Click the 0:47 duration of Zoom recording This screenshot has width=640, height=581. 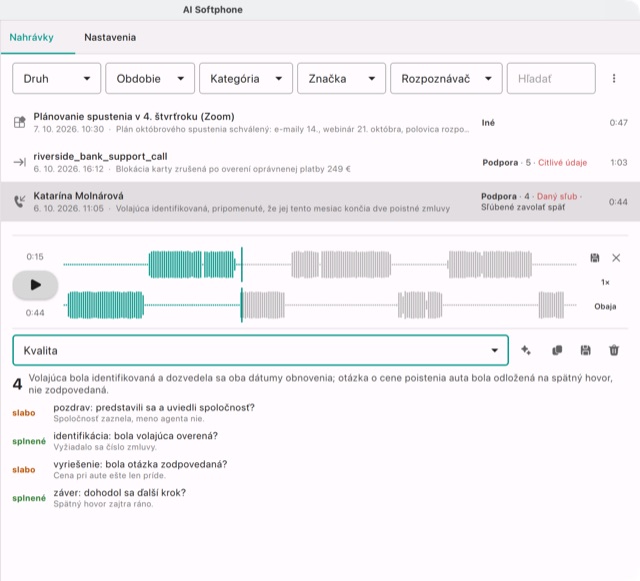(618, 122)
